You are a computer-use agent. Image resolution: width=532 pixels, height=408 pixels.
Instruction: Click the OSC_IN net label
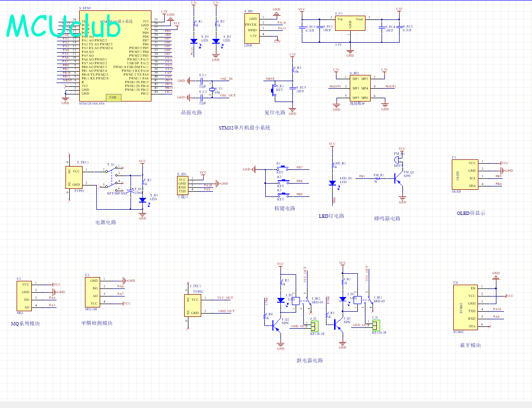point(227,79)
